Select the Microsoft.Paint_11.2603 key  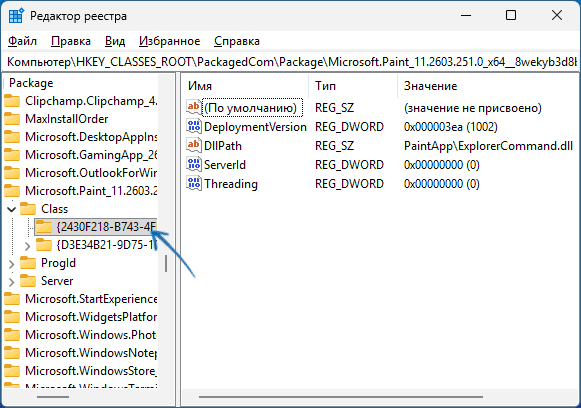click(x=91, y=191)
